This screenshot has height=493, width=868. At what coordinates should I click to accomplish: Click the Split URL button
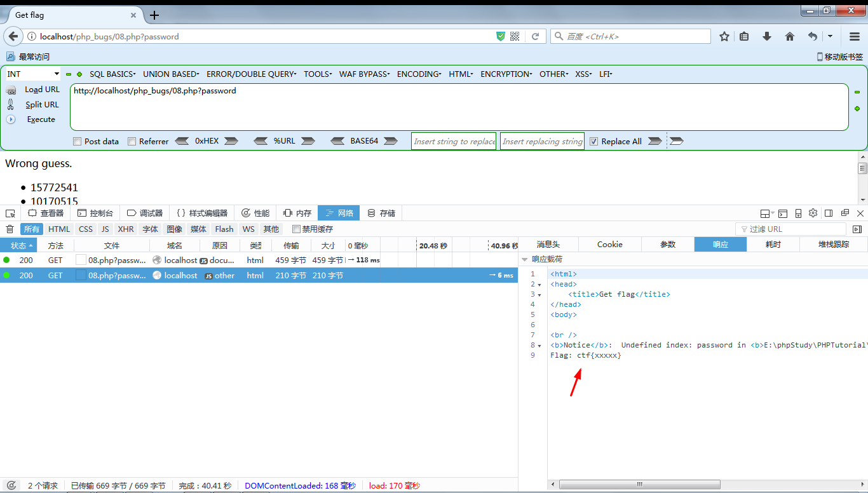pos(42,105)
